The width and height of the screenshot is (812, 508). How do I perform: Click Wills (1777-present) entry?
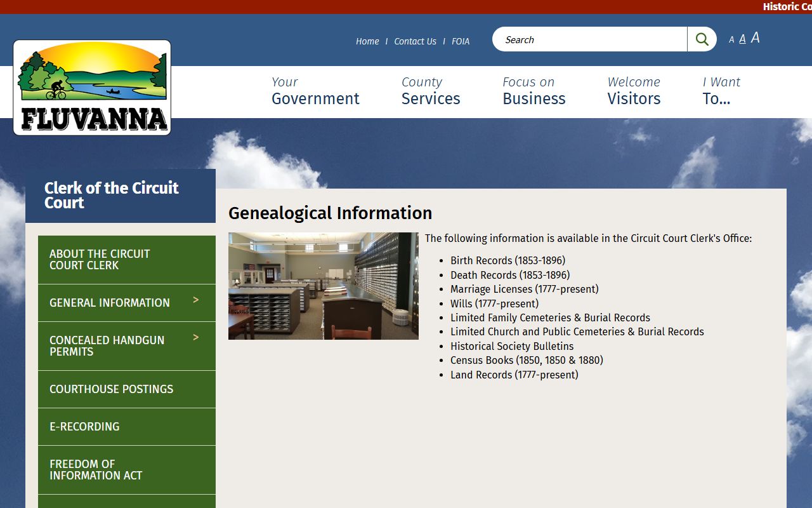coord(495,304)
